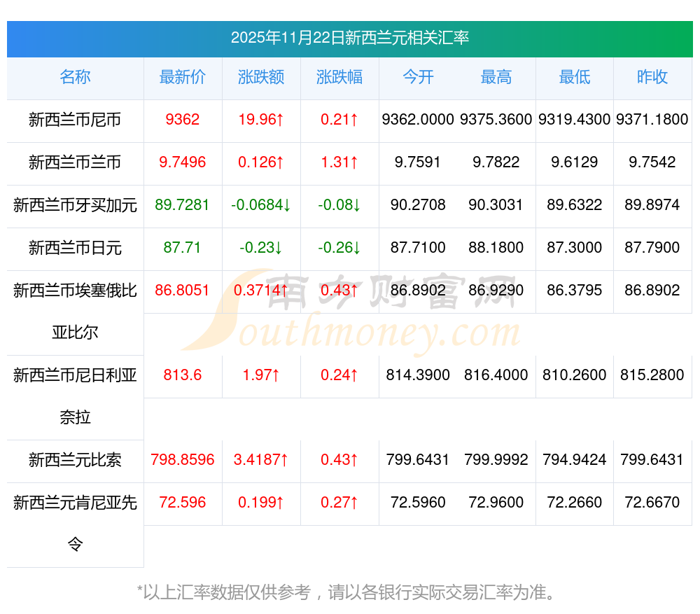Select the 新西兰元肯尼亚先令 name cell
The width and height of the screenshot is (700, 614).
(75, 523)
